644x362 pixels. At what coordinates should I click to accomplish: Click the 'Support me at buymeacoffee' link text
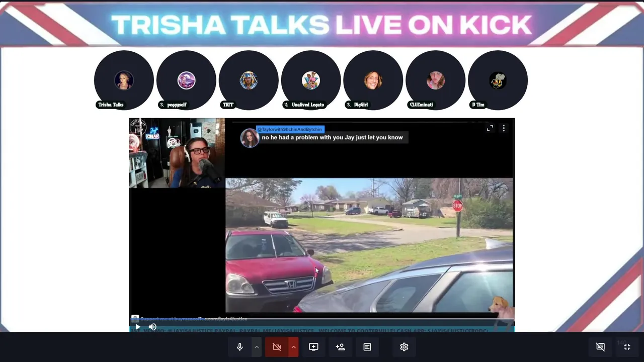(194, 319)
